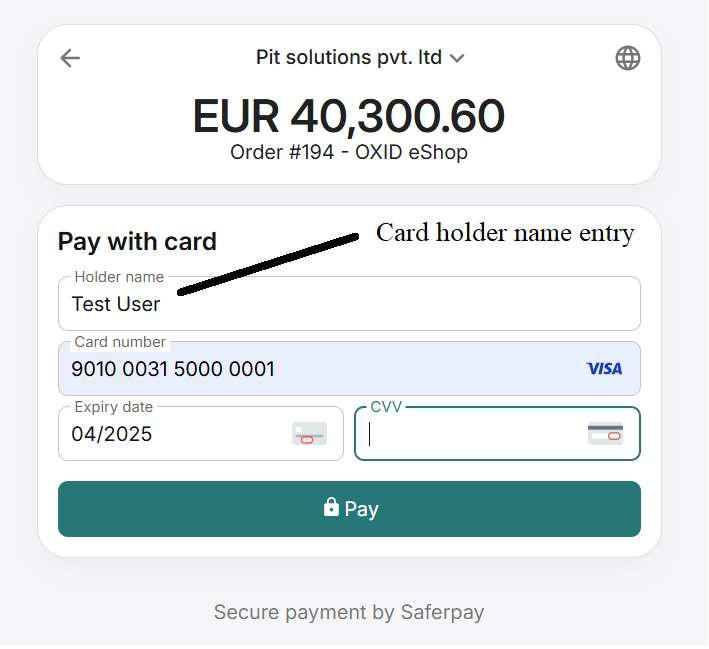Go back using the left arrow
709x649 pixels.
point(70,58)
